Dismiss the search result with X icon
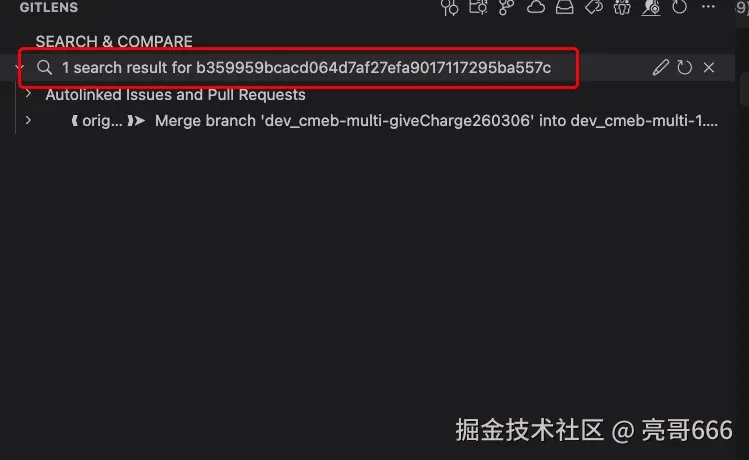This screenshot has height=460, width=749. [709, 67]
